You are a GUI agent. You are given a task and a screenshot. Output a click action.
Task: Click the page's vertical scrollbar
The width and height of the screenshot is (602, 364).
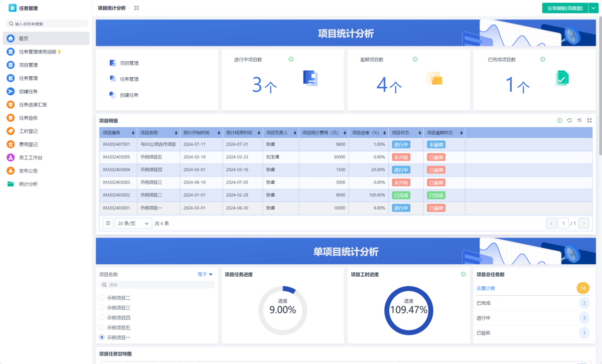(600, 85)
